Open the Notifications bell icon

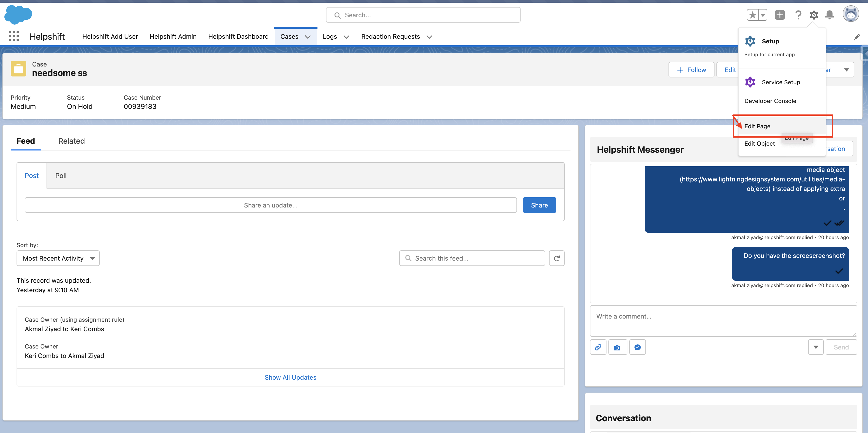pos(830,15)
